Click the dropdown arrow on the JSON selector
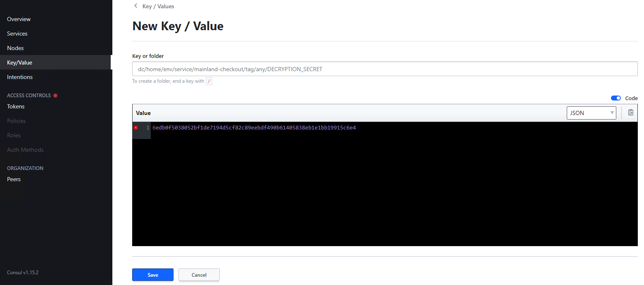 (612, 113)
